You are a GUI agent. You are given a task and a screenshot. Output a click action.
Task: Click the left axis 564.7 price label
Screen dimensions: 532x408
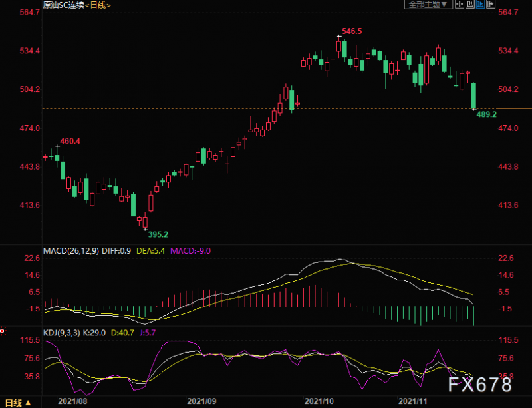pos(30,12)
